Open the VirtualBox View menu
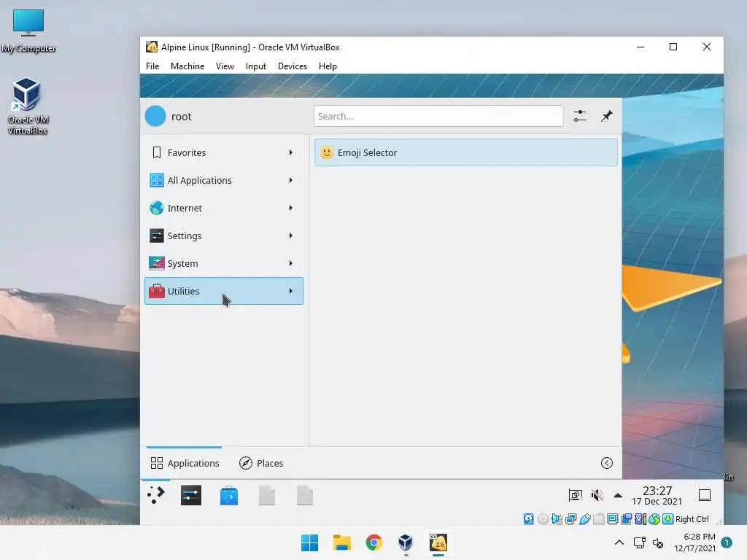 click(225, 66)
